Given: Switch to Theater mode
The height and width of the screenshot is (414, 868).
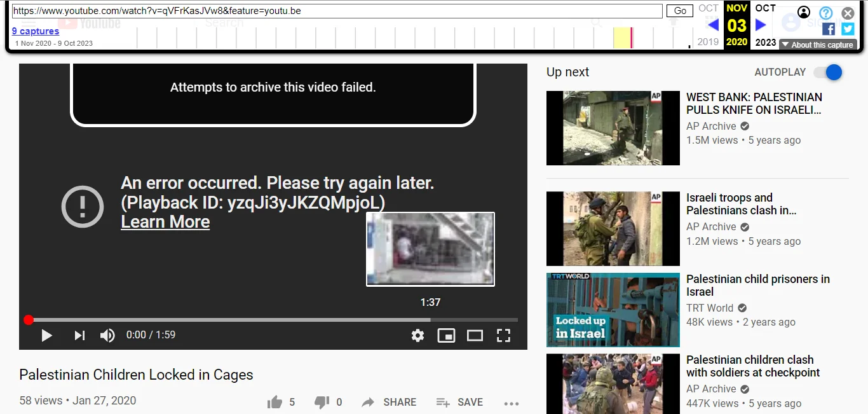Looking at the screenshot, I should click(475, 335).
